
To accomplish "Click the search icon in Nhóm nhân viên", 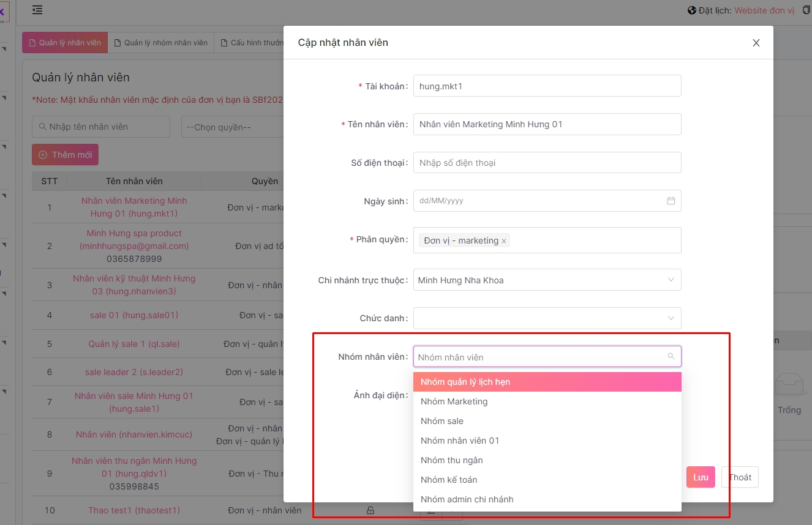I will [671, 356].
